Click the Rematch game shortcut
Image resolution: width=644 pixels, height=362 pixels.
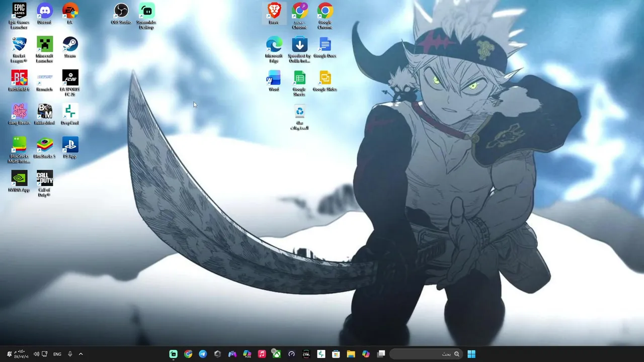coord(44,80)
